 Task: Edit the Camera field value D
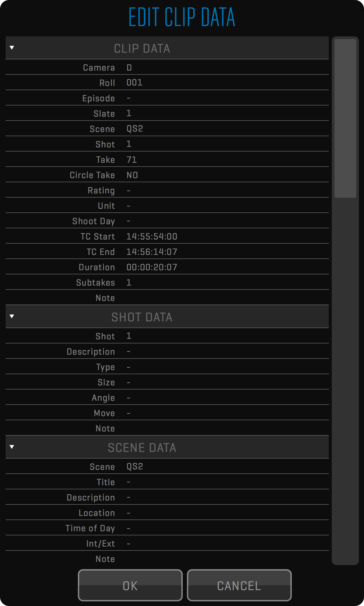[x=129, y=68]
